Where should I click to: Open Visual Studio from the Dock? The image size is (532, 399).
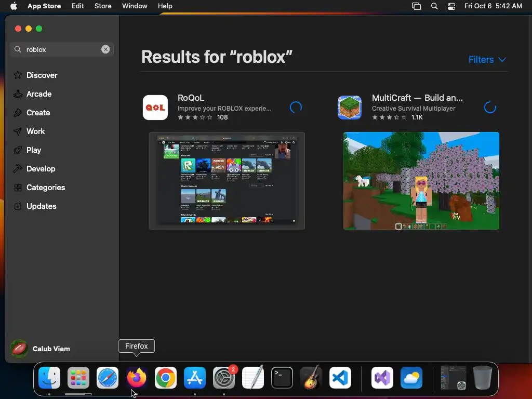382,378
